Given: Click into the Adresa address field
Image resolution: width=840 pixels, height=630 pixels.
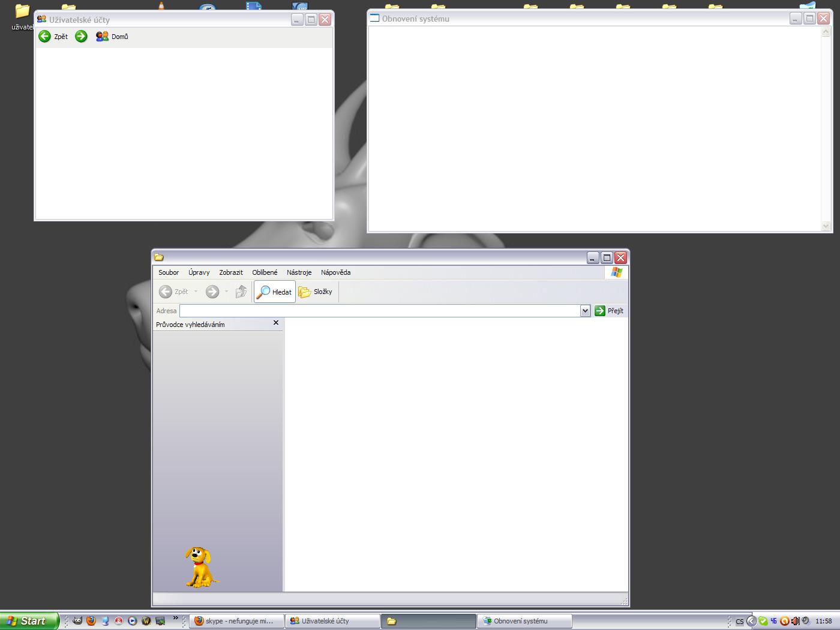Looking at the screenshot, I should point(380,311).
